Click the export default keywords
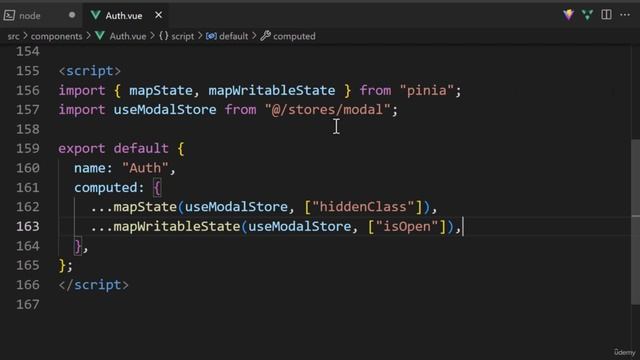This screenshot has height=360, width=640. click(113, 149)
